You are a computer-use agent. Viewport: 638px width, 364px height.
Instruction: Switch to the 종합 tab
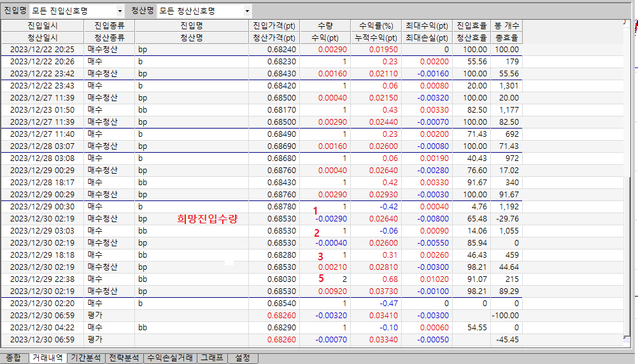coord(13,358)
